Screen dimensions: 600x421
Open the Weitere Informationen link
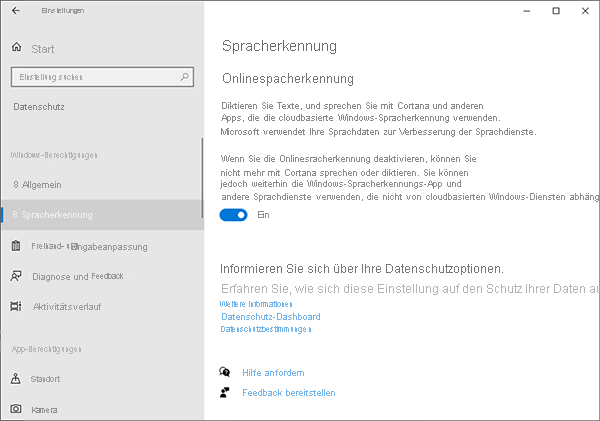(256, 304)
